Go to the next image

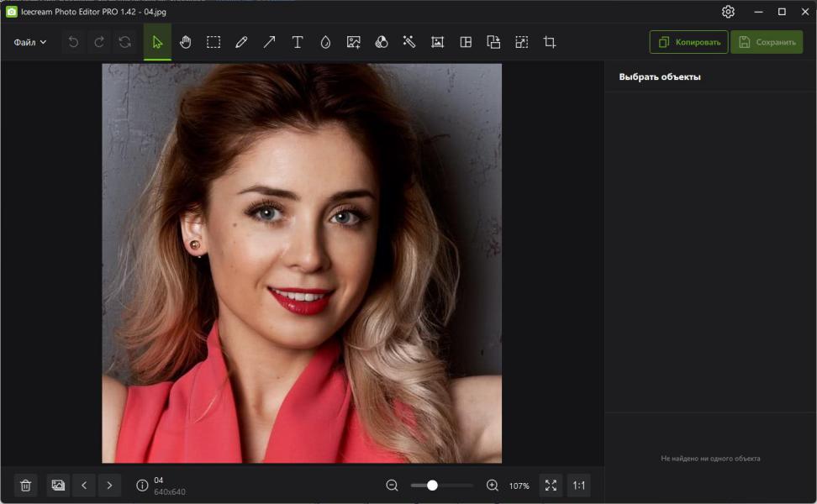[x=109, y=486]
